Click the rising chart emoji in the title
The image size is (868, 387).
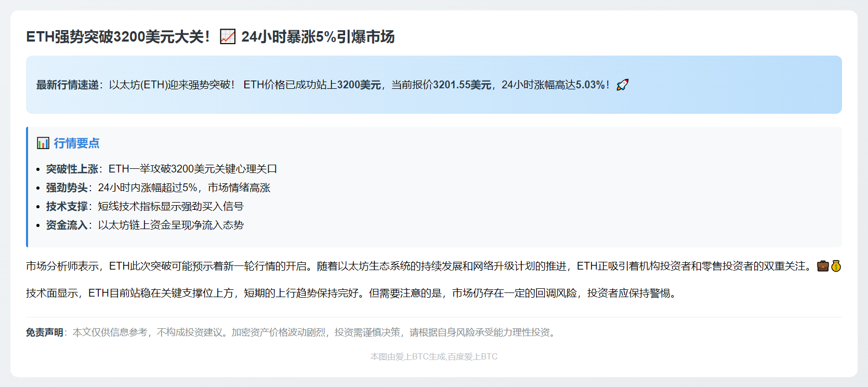[228, 37]
